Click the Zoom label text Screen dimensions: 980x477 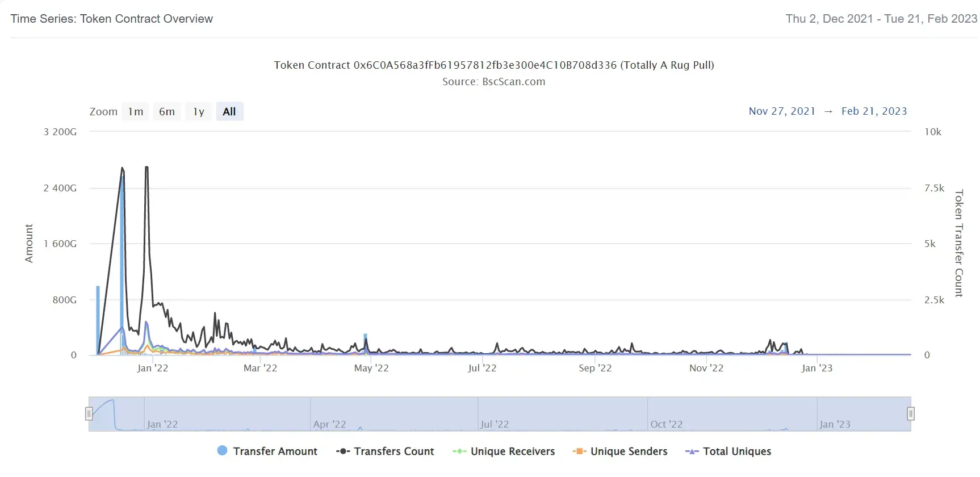[103, 111]
